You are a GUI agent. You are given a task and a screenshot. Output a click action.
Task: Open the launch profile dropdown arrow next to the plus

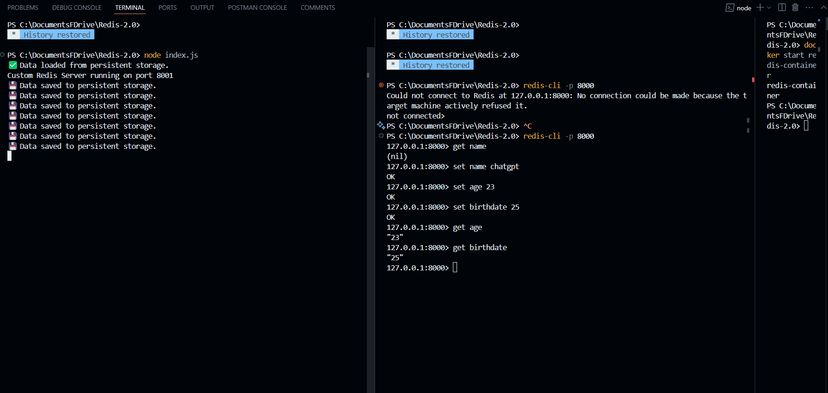(x=769, y=7)
